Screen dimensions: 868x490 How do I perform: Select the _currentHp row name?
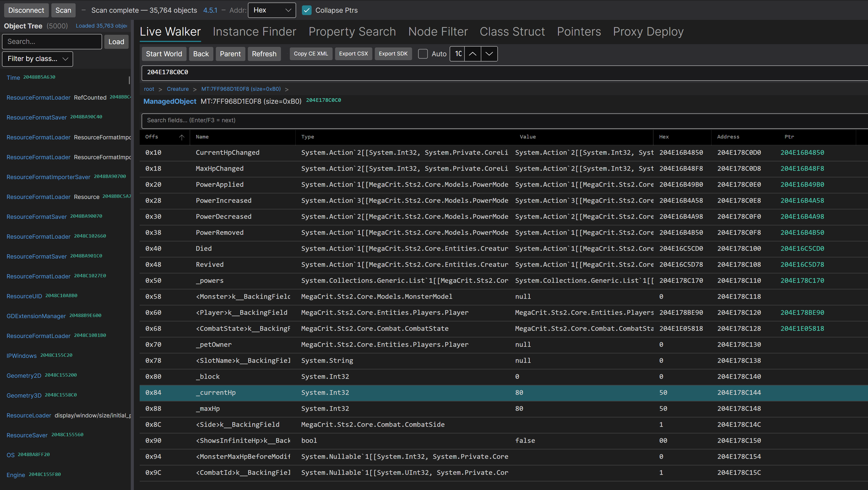[216, 393]
